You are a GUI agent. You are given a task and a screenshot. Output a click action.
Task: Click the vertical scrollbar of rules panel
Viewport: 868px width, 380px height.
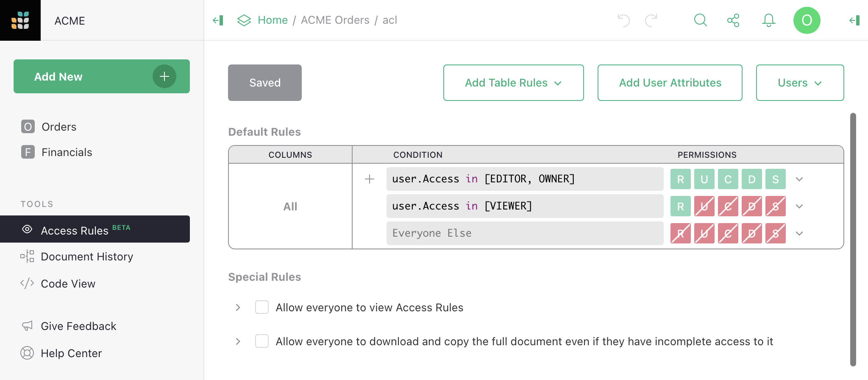[x=853, y=239]
